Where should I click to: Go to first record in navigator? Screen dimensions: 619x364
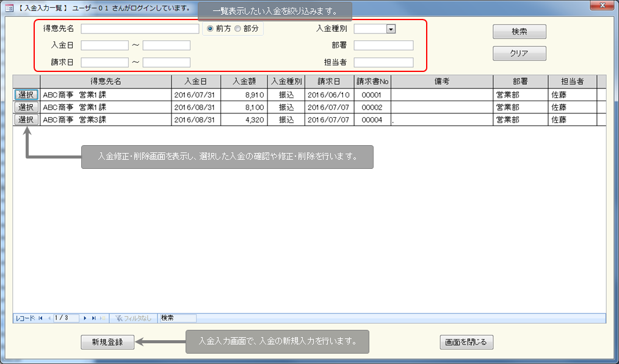[41, 318]
